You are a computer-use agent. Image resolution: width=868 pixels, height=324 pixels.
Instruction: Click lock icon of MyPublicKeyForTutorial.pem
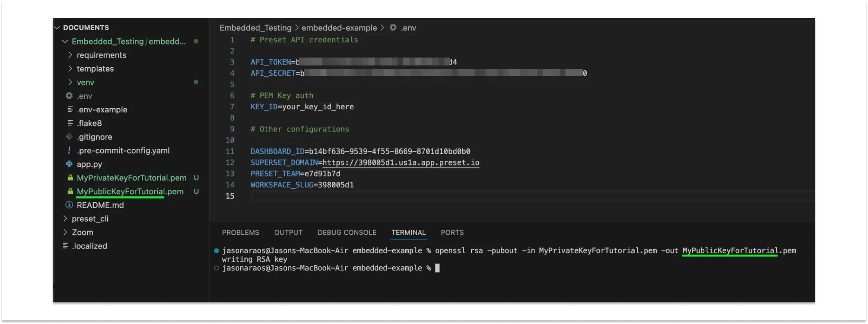click(x=70, y=191)
